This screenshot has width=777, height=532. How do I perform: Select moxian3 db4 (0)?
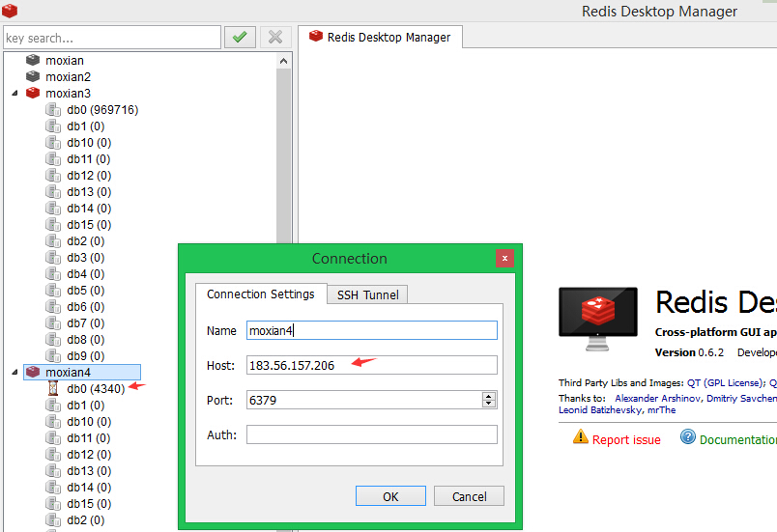point(86,273)
